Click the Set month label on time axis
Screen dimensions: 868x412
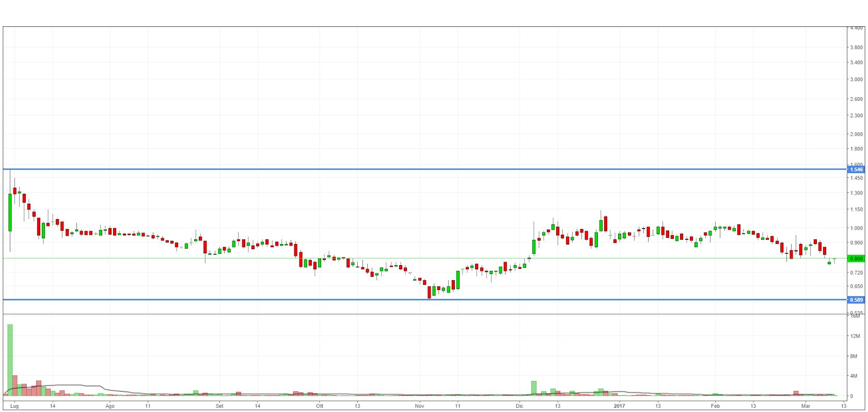(x=219, y=406)
